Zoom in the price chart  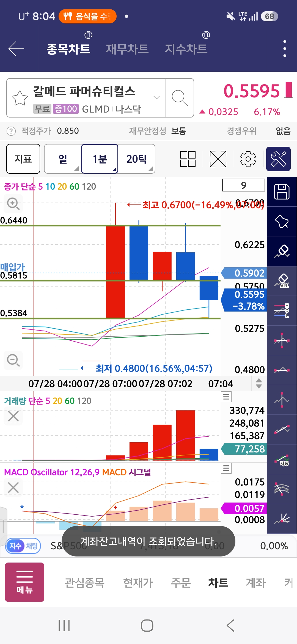(x=13, y=204)
